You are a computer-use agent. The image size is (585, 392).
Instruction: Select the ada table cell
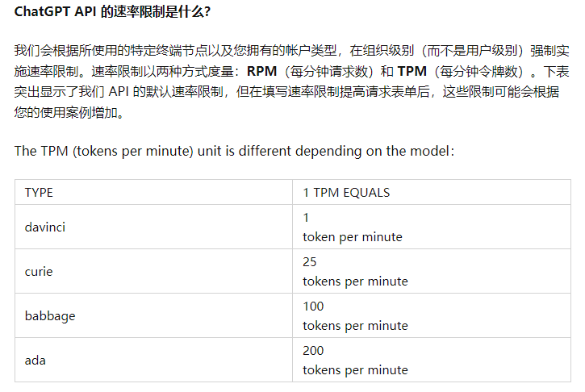tap(153, 360)
